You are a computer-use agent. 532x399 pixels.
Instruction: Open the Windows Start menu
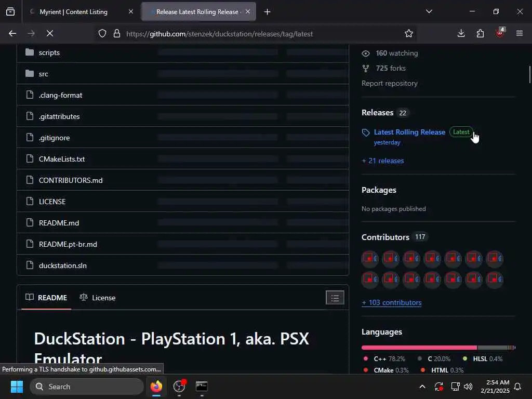(17, 387)
